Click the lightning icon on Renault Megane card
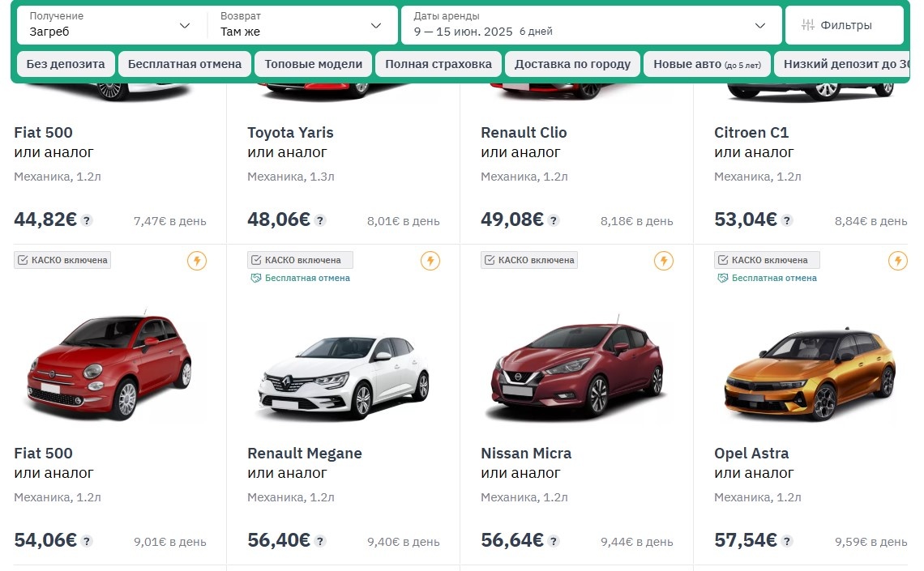The image size is (924, 571). (430, 261)
